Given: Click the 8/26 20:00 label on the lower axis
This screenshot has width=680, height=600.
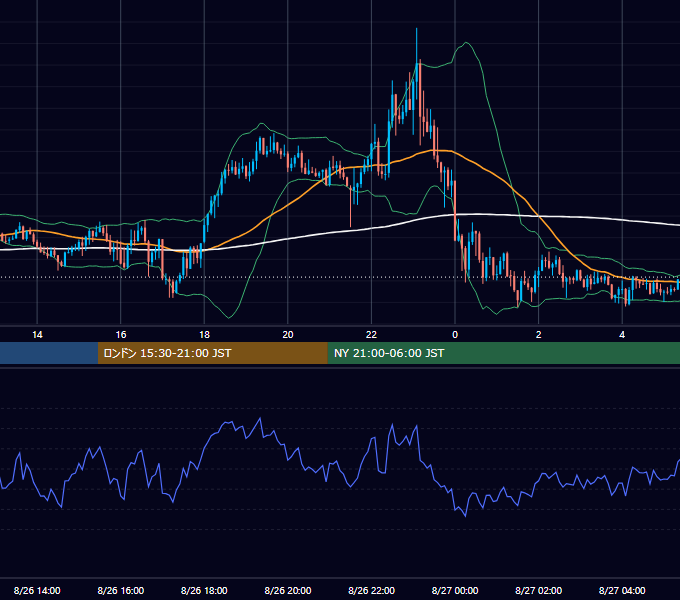Looking at the screenshot, I should pyautogui.click(x=288, y=590).
